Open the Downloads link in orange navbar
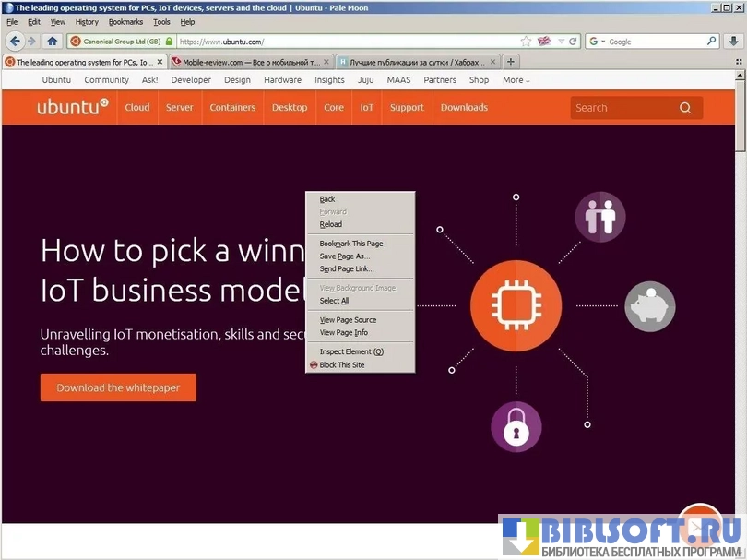This screenshot has width=747, height=560. [464, 108]
